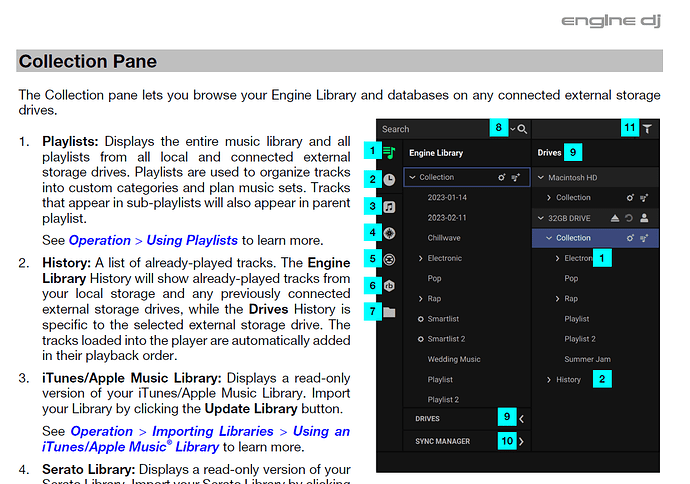Select Summer Jam on the drive
The width and height of the screenshot is (690, 484).
tap(587, 359)
